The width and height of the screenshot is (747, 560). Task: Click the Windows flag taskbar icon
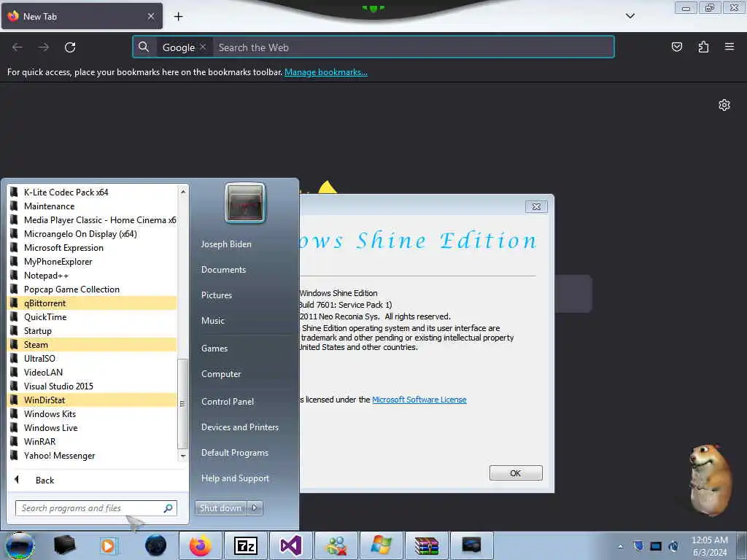[381, 545]
